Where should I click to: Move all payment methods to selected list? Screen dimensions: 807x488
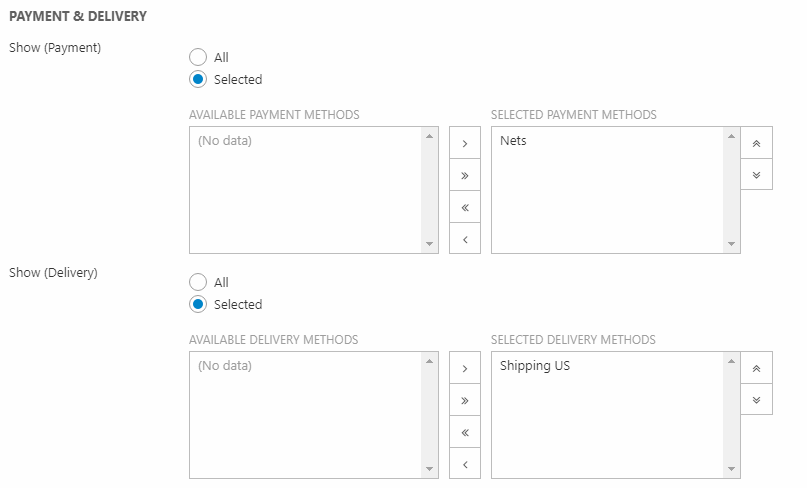(465, 175)
